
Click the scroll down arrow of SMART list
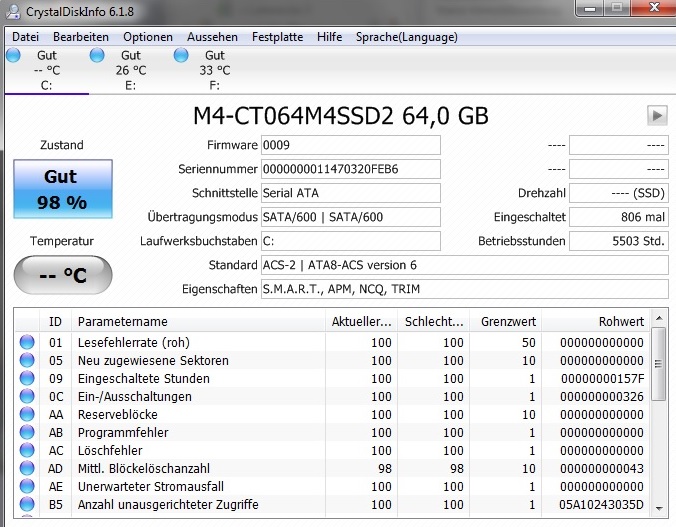pyautogui.click(x=659, y=508)
